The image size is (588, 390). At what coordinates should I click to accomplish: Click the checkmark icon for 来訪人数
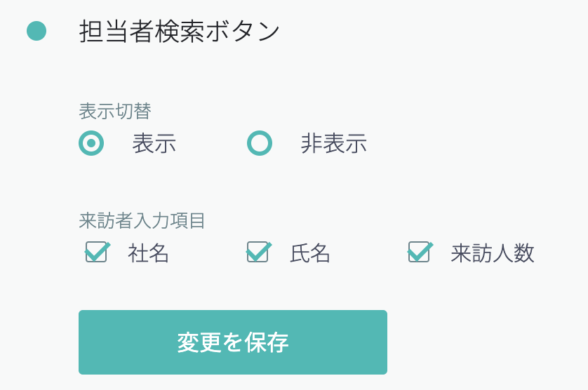[x=420, y=251]
